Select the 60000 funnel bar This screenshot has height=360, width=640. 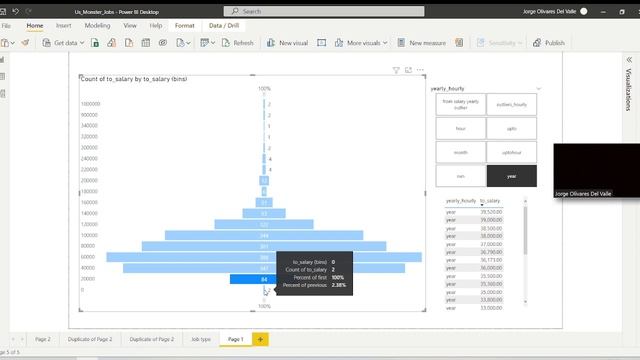click(x=264, y=257)
